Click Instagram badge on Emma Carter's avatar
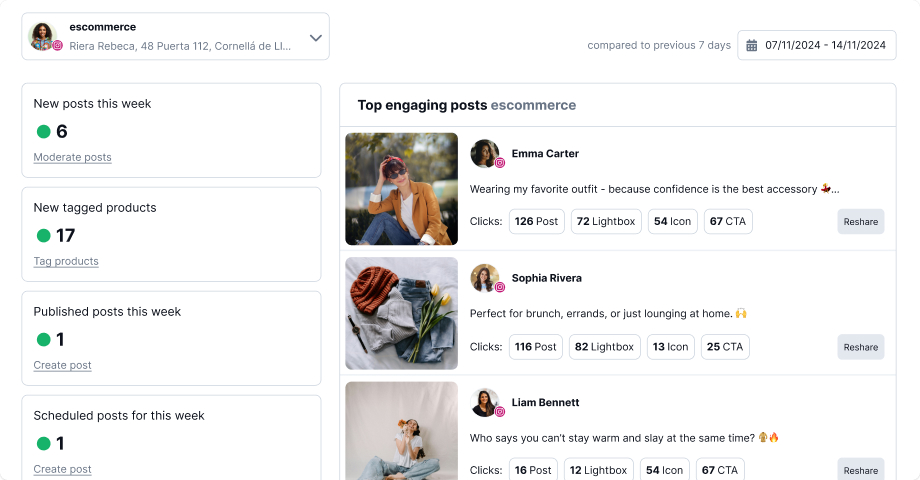Viewport: 920px width, 480px height. tap(500, 163)
